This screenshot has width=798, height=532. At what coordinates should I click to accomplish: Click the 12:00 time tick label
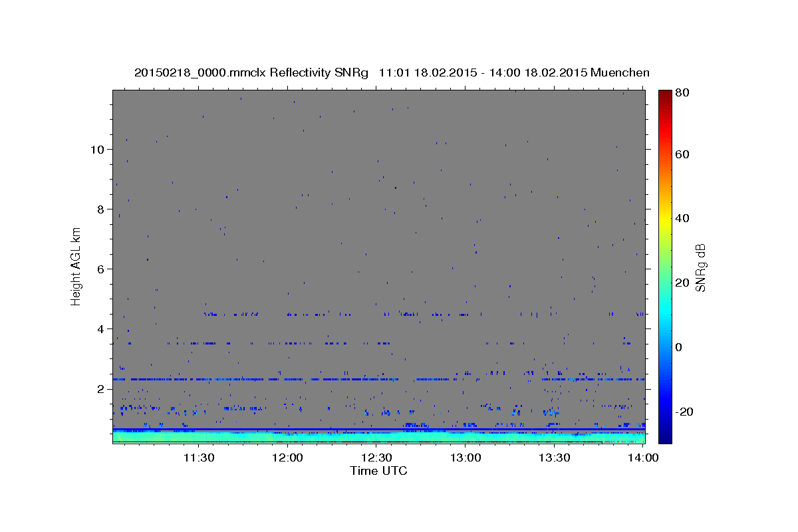click(287, 458)
